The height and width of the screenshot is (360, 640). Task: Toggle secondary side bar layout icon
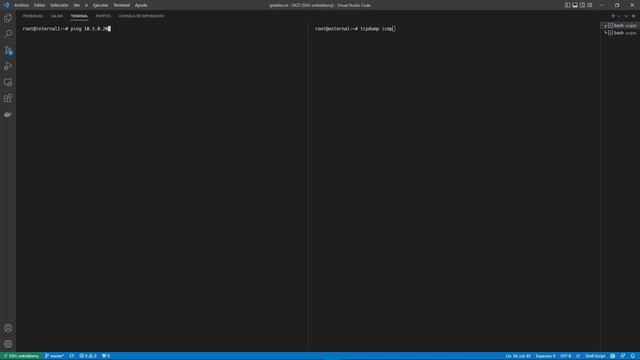[x=582, y=5]
